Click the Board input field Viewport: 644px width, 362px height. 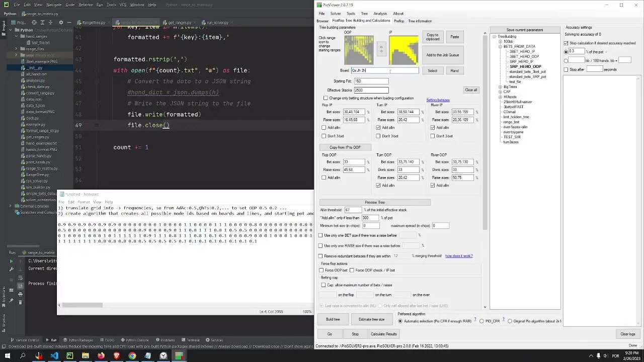tap(385, 70)
